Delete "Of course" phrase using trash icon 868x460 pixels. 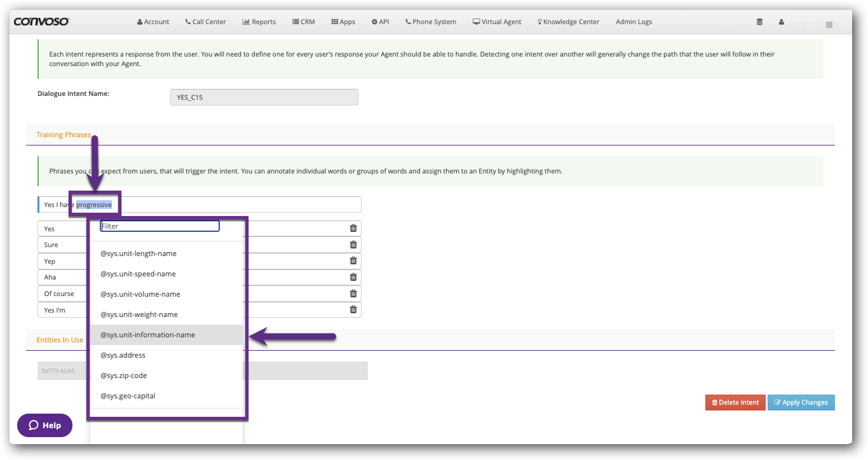click(x=353, y=294)
